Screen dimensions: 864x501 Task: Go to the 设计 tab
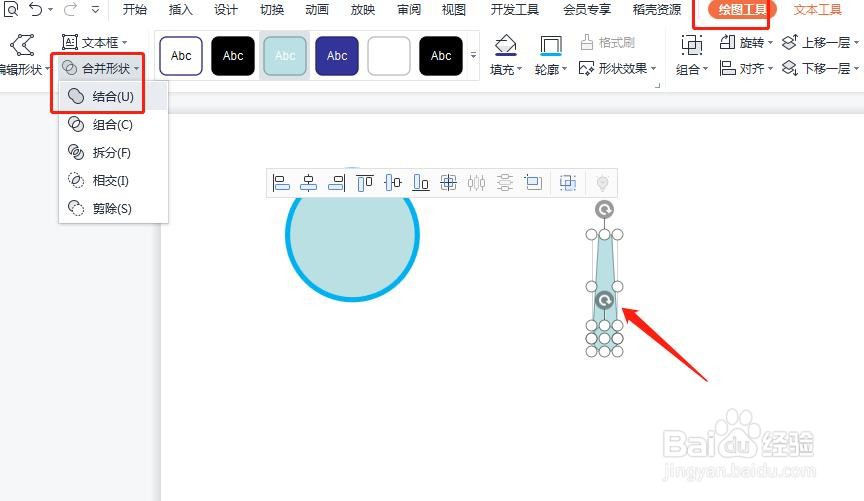point(226,9)
